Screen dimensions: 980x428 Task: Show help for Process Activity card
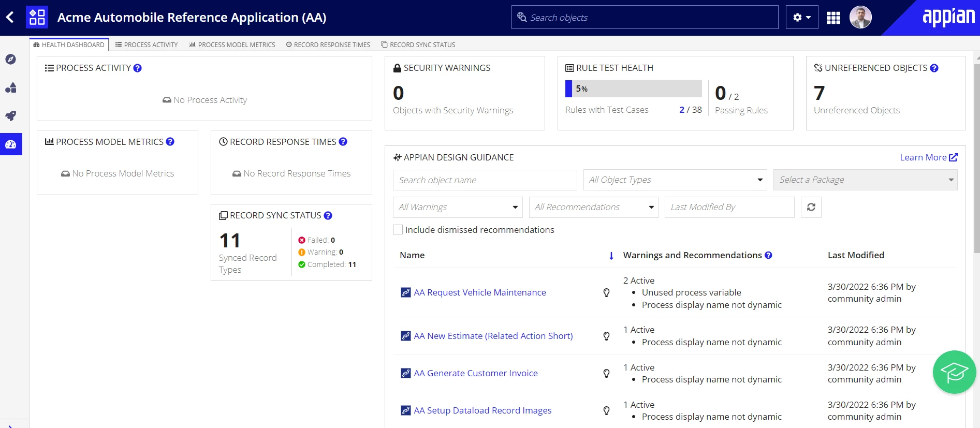click(138, 68)
